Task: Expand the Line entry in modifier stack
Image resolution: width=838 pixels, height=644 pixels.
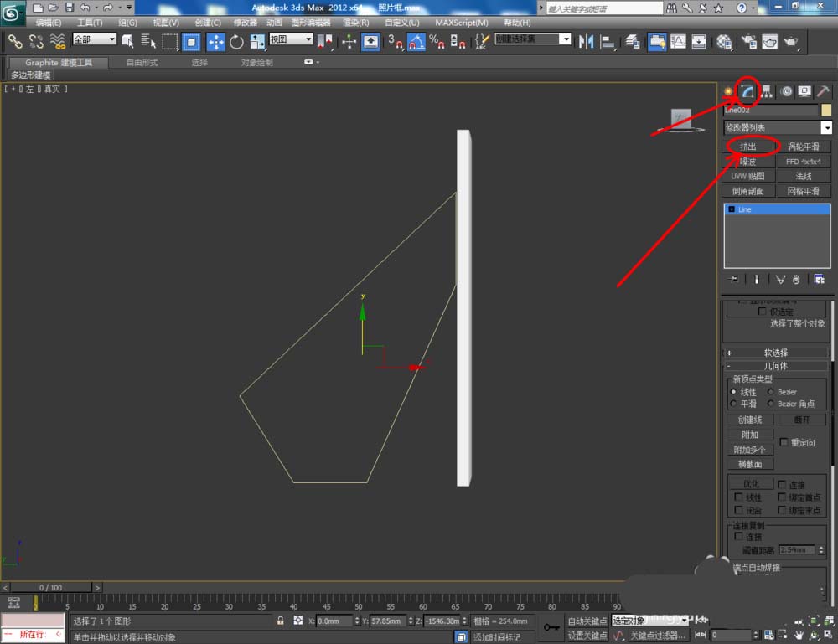Action: [x=732, y=209]
